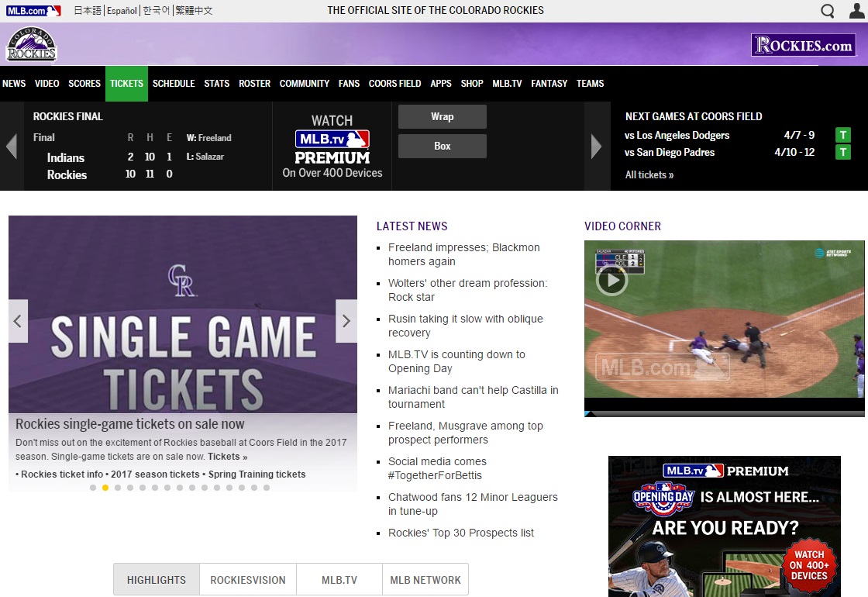Viewport: 868px width, 597px height.
Task: Click the 2017 season tickets link
Action: (155, 474)
